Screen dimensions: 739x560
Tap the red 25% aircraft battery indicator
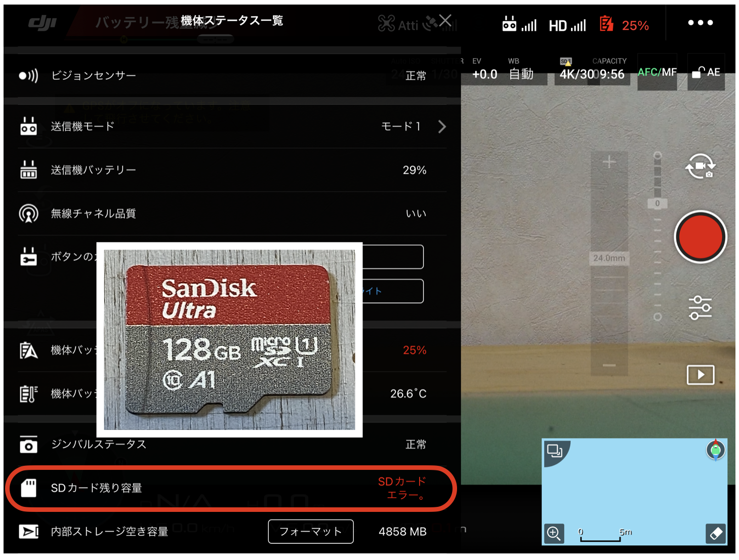pos(625,25)
